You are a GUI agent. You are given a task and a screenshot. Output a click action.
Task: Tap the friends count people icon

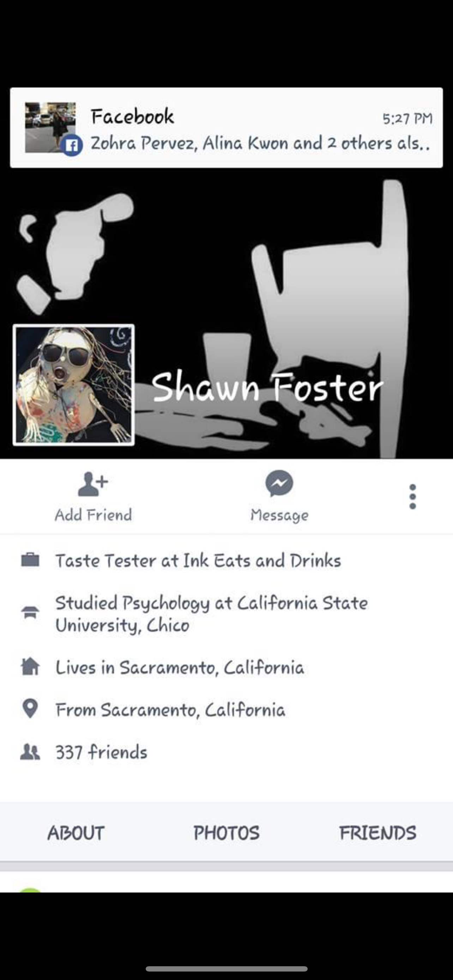[30, 752]
